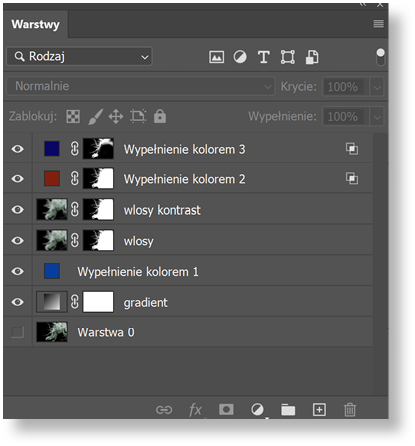Image resolution: width=415 pixels, height=446 pixels.
Task: Toggle the layer filtering switch
Action: (380, 57)
